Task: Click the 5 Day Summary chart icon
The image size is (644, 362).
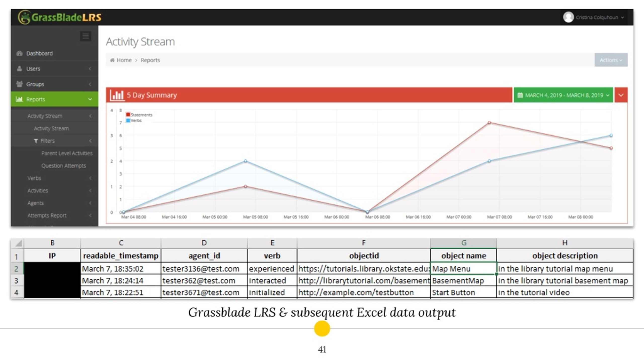Action: [x=117, y=95]
